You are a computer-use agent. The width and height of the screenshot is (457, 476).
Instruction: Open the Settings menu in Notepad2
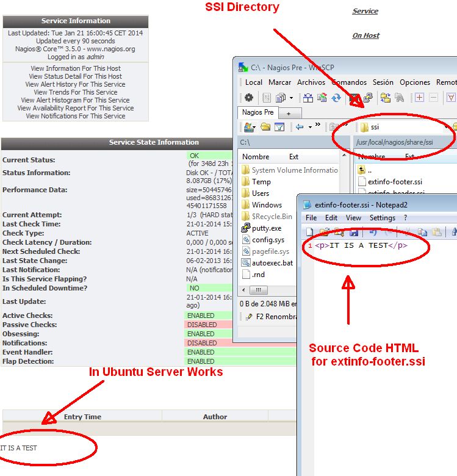[383, 218]
